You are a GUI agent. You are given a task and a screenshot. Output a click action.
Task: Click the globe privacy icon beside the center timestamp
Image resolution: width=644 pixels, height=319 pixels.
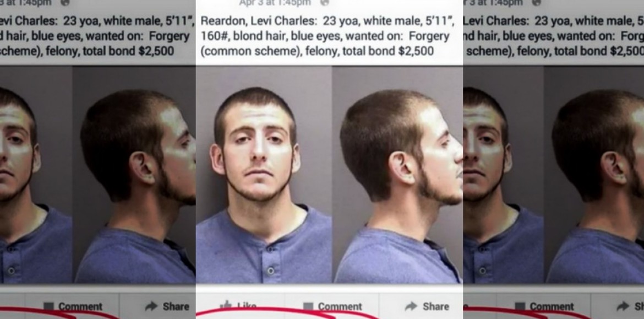tap(324, 2)
